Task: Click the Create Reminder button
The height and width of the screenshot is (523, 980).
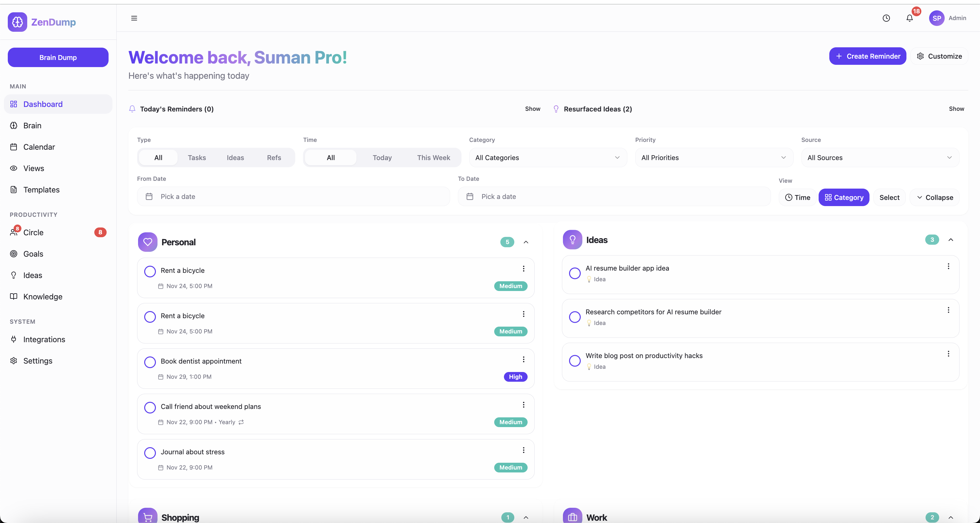Action: coord(868,56)
